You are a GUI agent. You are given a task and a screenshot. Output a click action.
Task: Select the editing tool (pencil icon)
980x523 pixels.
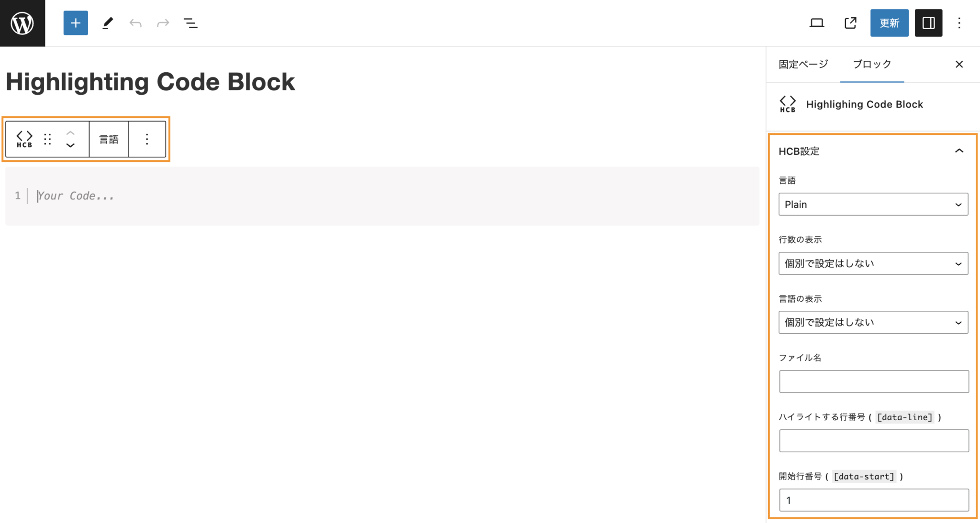point(107,22)
